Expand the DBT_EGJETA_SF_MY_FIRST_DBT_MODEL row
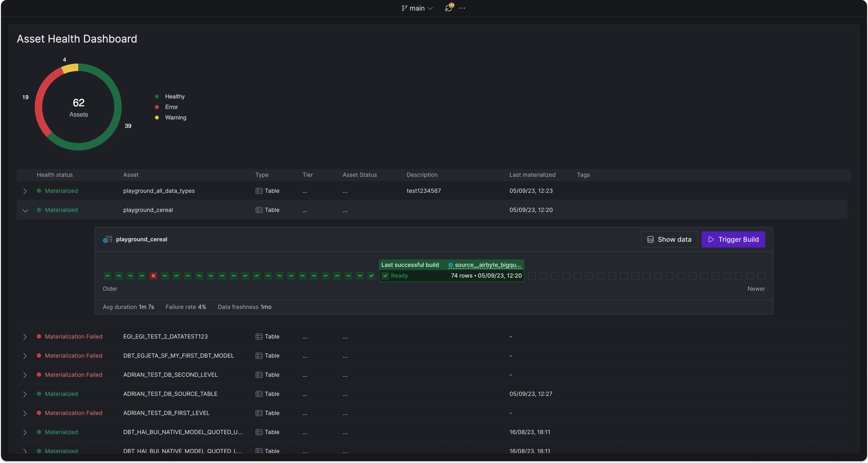The image size is (868, 463). point(25,356)
